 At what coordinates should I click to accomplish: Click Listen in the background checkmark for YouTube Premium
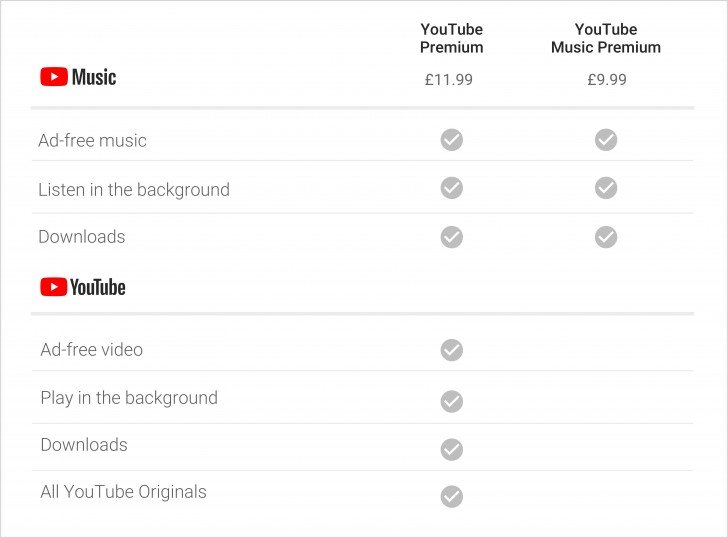pyautogui.click(x=452, y=188)
